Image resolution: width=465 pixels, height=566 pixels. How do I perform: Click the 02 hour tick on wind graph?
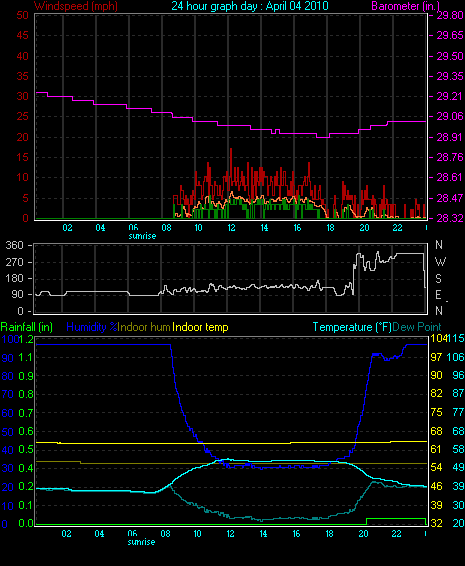pos(68,228)
